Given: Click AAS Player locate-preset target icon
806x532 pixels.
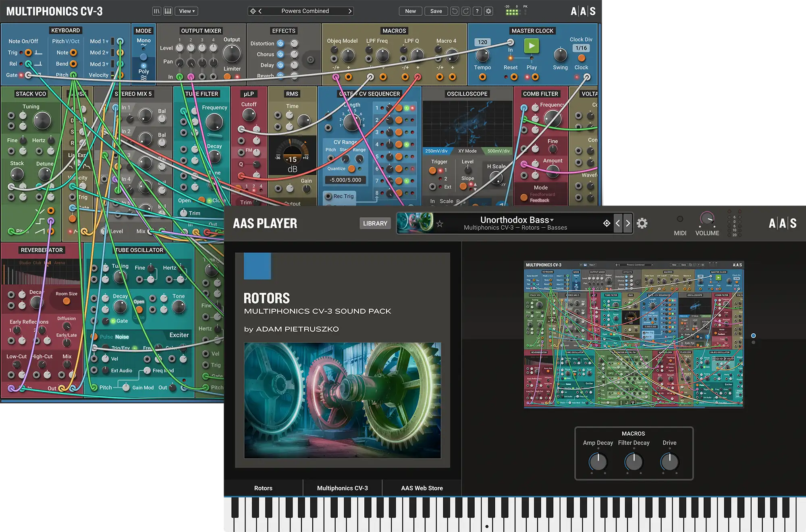Looking at the screenshot, I should tap(607, 223).
